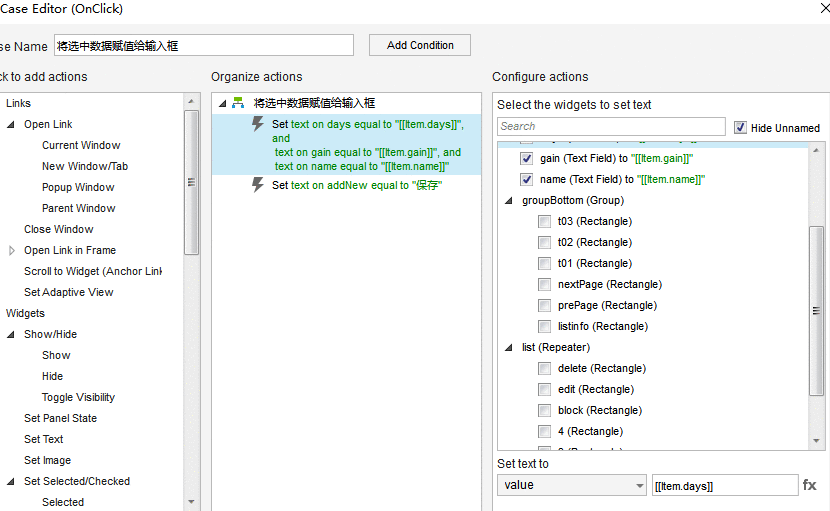The image size is (830, 511).
Task: Toggle the Hide Unnamed checkbox
Action: pyautogui.click(x=740, y=128)
